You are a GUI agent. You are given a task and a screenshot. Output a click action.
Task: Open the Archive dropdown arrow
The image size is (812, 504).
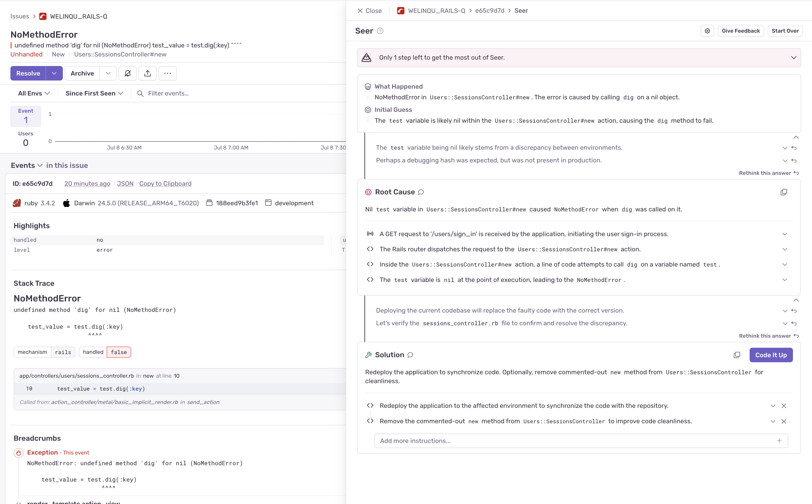point(108,73)
